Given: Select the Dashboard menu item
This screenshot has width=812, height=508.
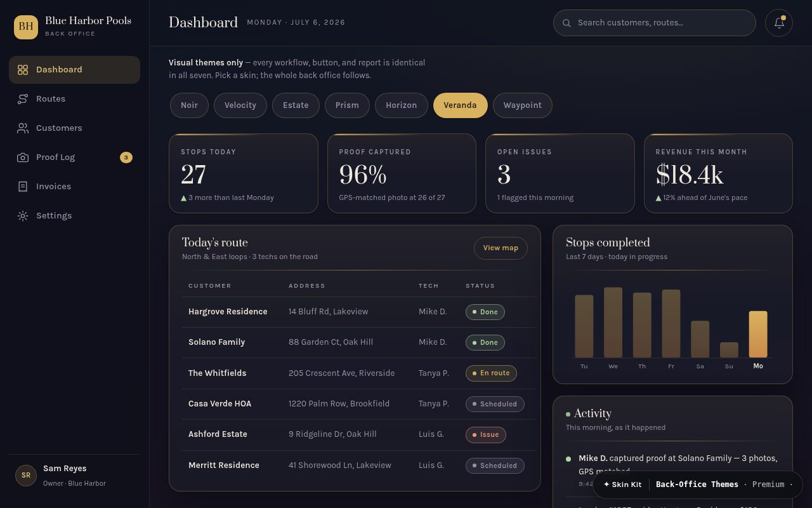Looking at the screenshot, I should point(74,70).
